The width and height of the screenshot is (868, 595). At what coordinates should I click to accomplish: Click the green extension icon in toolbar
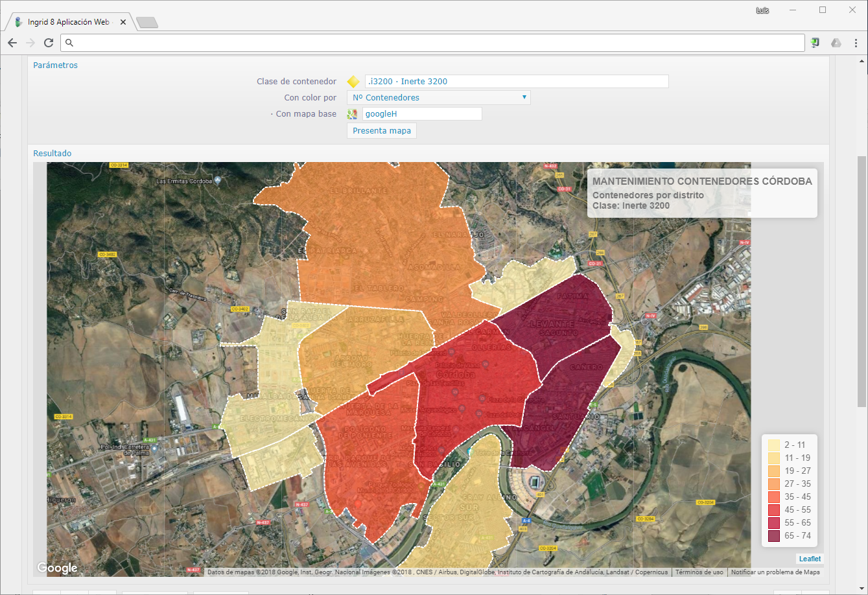coord(815,43)
